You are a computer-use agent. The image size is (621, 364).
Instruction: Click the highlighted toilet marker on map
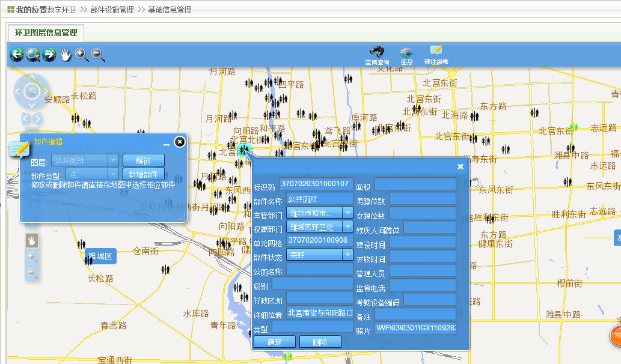point(243,150)
